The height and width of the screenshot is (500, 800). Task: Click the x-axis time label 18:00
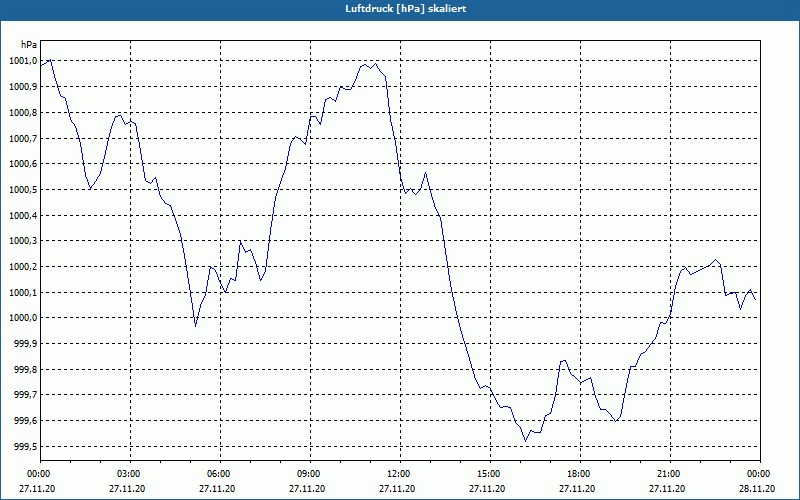click(x=580, y=474)
